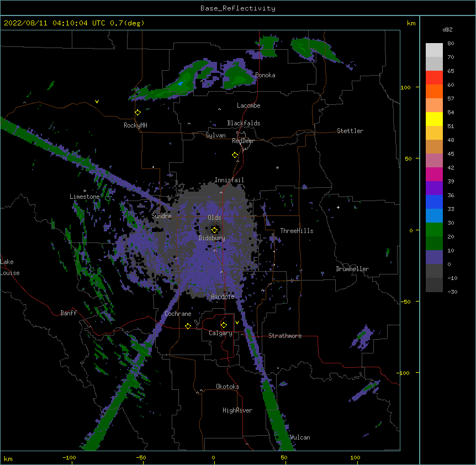
Task: Select the yellow V marker northwest of RockyMH
Action: (97, 102)
